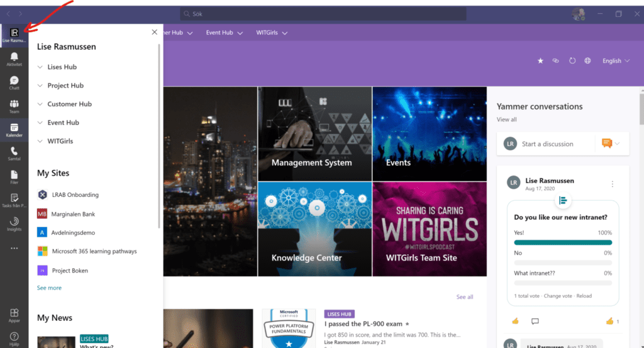Show more apps ellipsis in sidebar
Image resolution: width=644 pixels, height=348 pixels.
click(x=14, y=248)
